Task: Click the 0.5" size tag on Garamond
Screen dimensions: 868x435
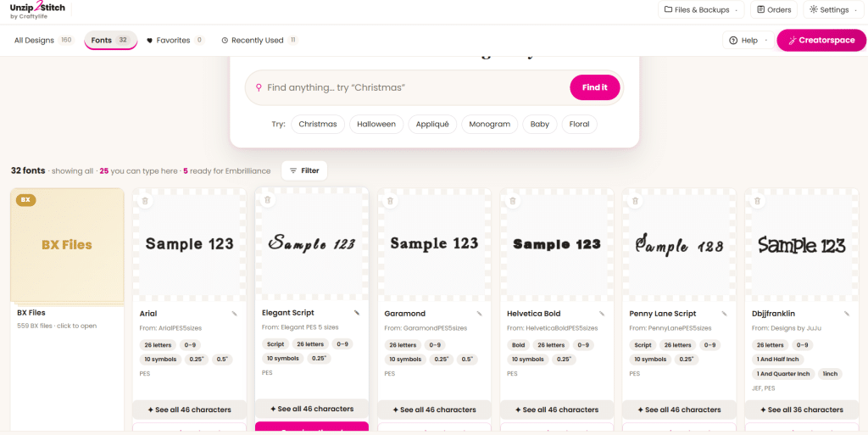Action: click(x=467, y=360)
